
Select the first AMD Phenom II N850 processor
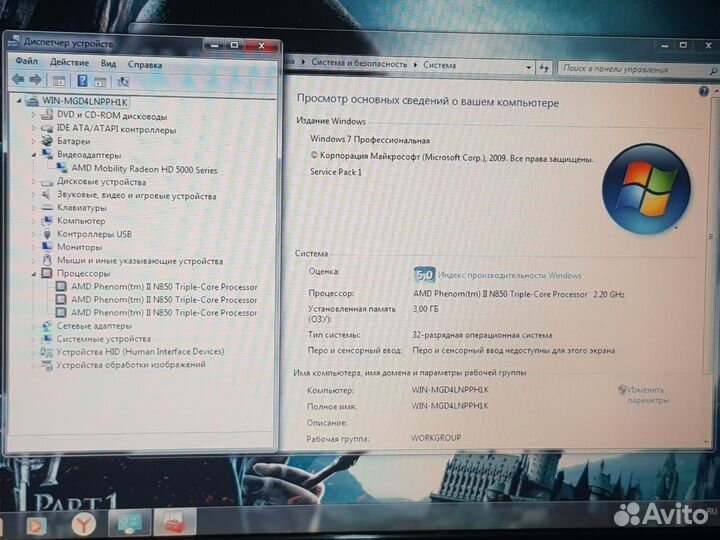point(164,287)
